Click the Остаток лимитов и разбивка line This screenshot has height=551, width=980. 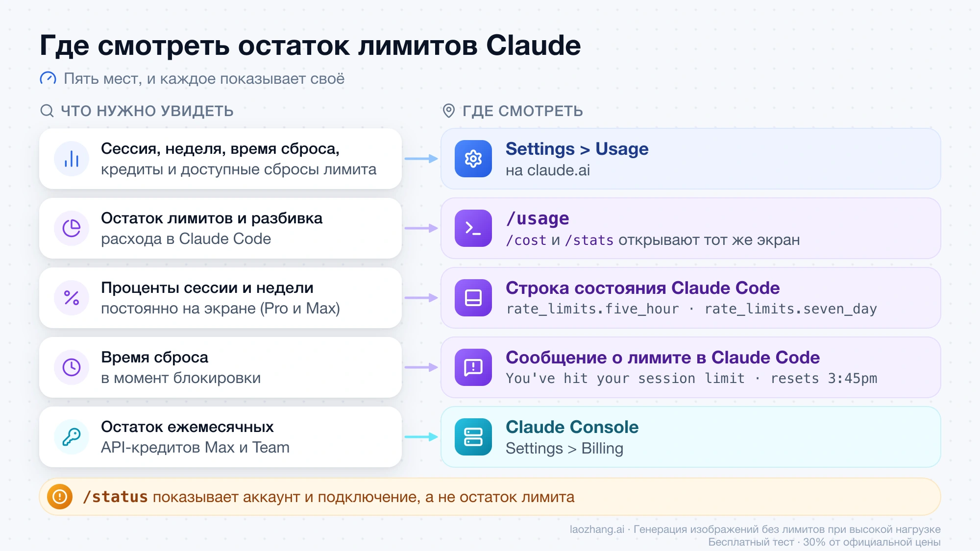(x=212, y=218)
